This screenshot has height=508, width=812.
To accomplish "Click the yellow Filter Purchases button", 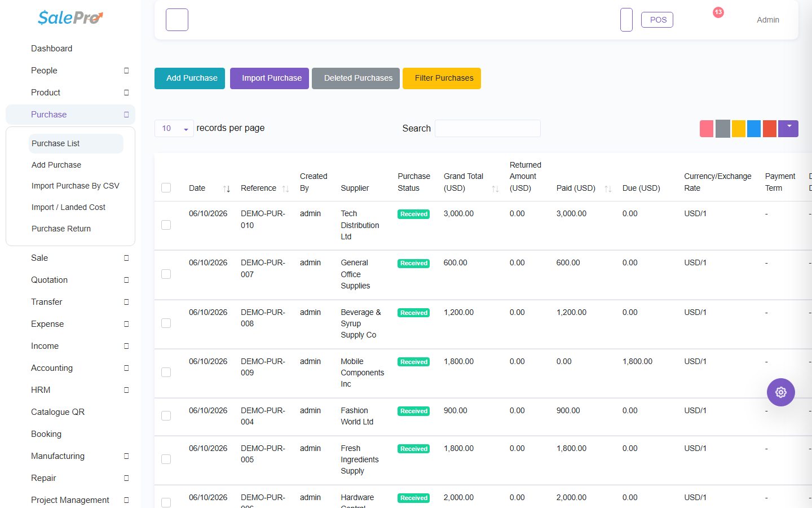I will [442, 78].
